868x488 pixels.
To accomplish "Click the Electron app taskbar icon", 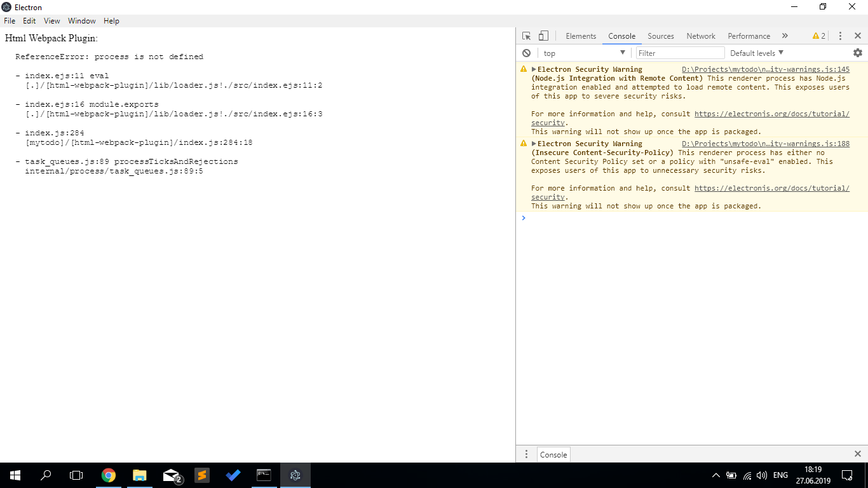I will [295, 475].
